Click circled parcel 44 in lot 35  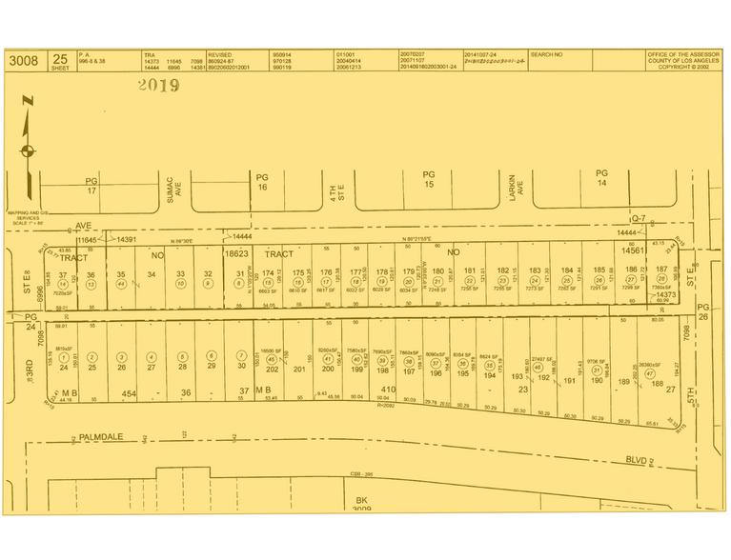[121, 284]
